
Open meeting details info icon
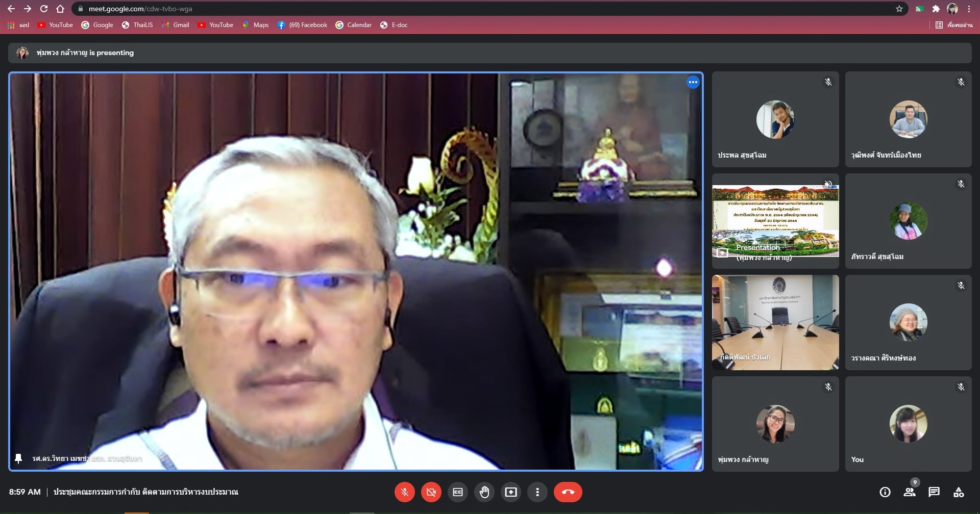885,492
